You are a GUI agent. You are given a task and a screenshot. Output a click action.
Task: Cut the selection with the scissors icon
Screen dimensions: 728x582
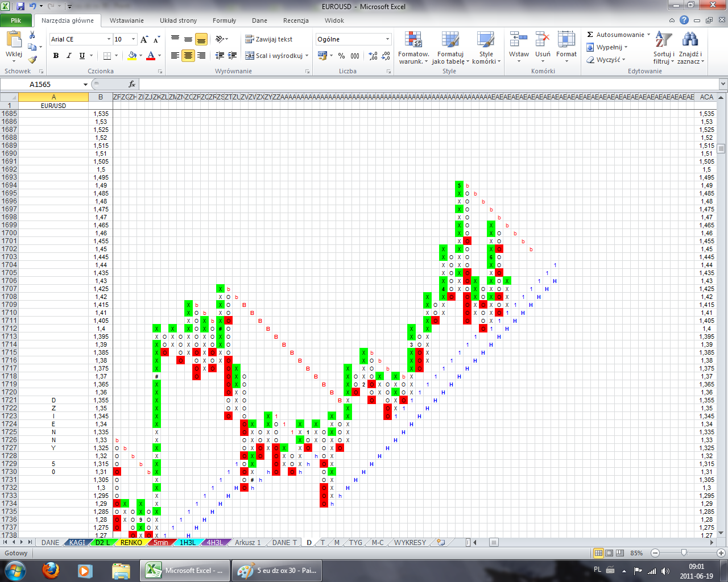[x=32, y=35]
